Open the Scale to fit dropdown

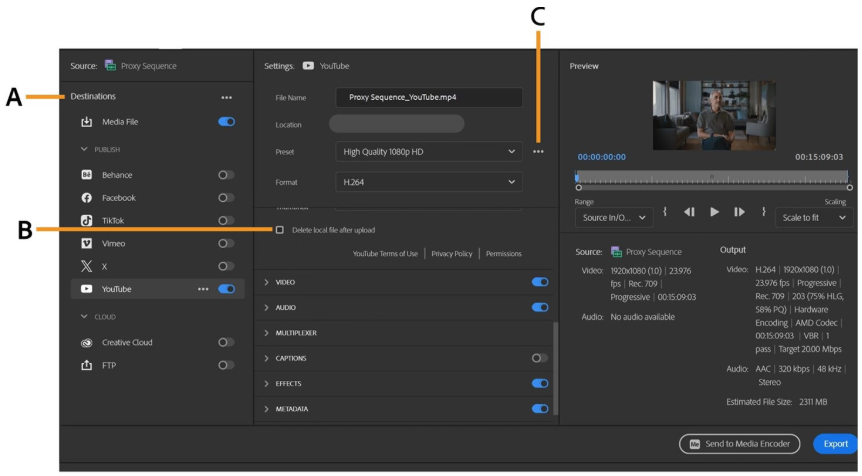(x=814, y=218)
